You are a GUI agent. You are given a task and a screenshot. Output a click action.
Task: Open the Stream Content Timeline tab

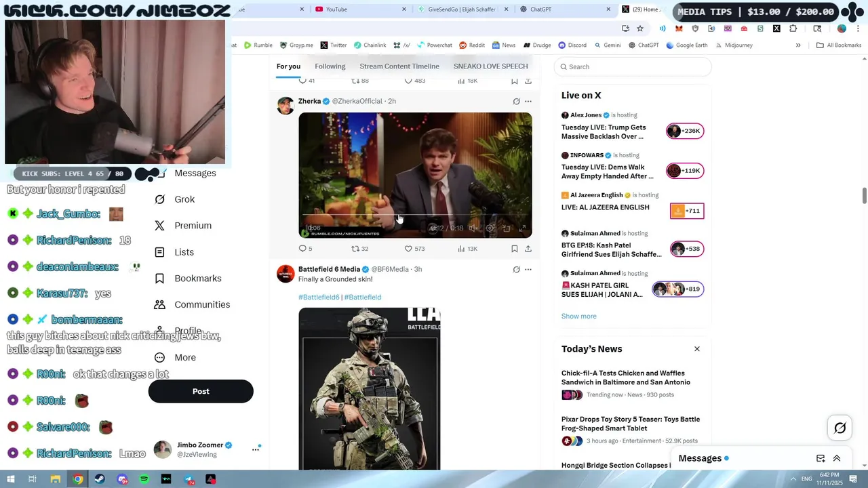pyautogui.click(x=399, y=66)
